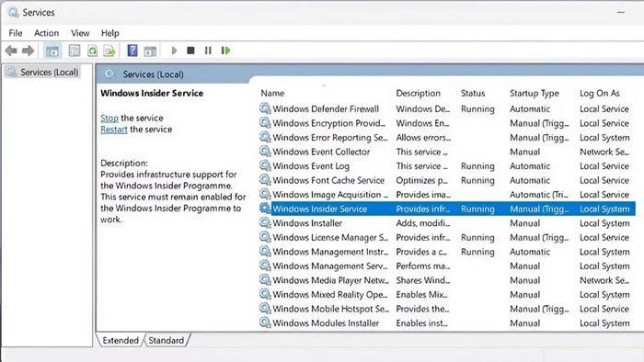Screen dimensions: 644x362
Task: Click gear icon of Windows Encryption Provider row
Action: [x=265, y=123]
